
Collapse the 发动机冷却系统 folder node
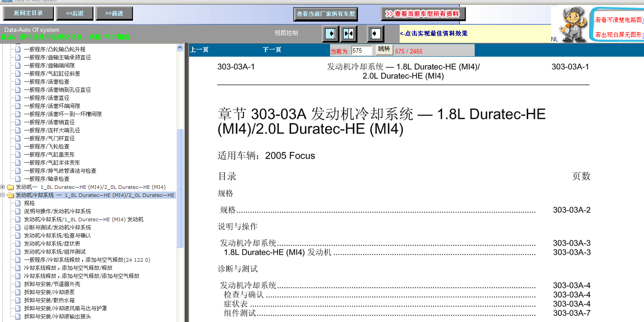(x=3, y=195)
